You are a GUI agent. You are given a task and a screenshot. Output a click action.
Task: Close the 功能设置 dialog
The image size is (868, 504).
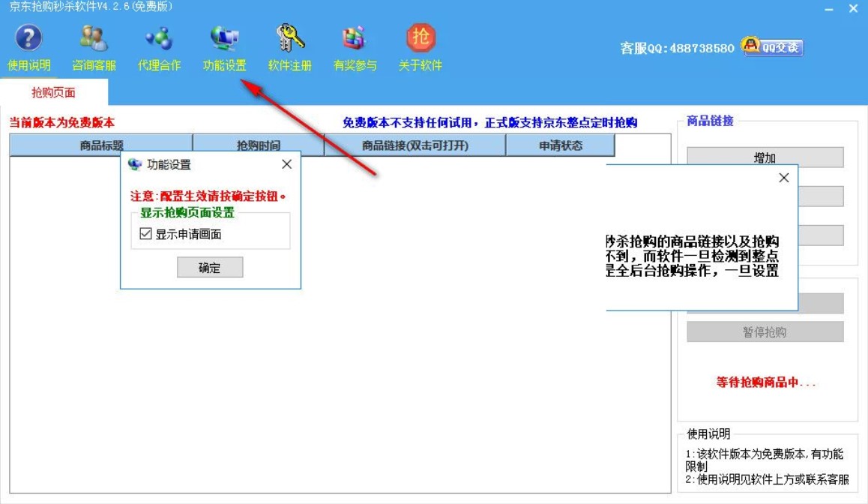pos(286,163)
